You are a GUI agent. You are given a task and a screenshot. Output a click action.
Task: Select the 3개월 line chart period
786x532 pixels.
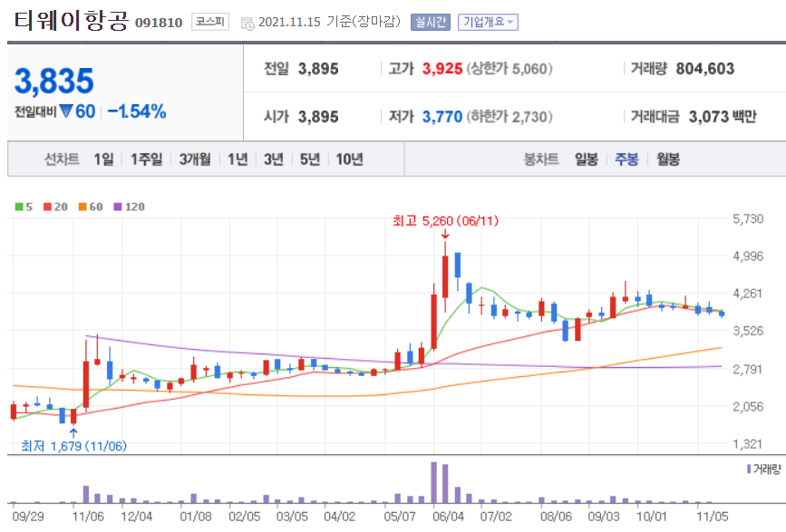coord(195,160)
